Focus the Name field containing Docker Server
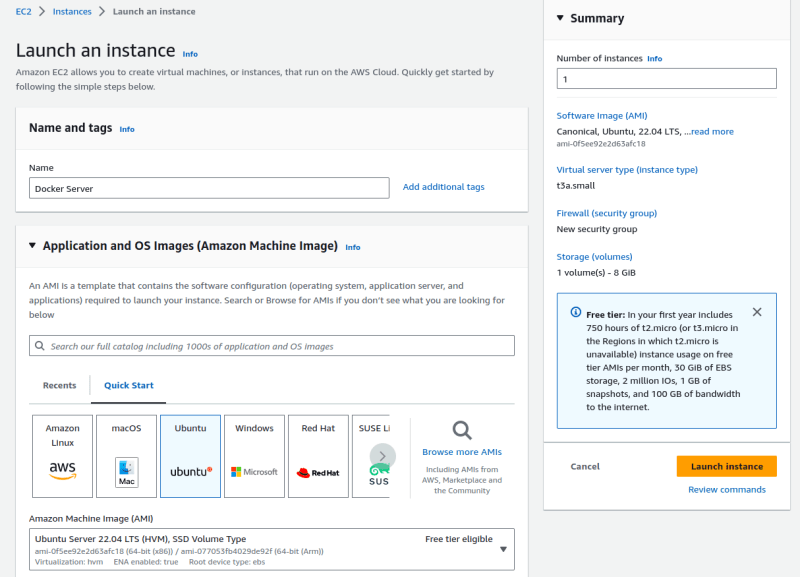 coord(209,188)
